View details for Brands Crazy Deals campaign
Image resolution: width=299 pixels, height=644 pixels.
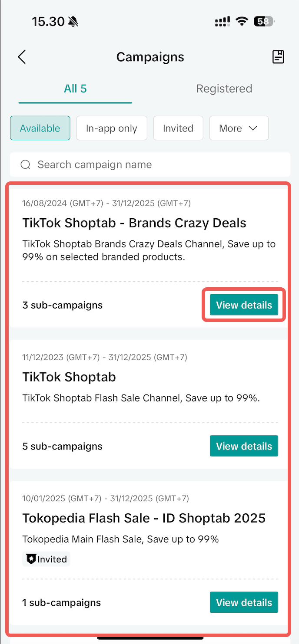244,305
